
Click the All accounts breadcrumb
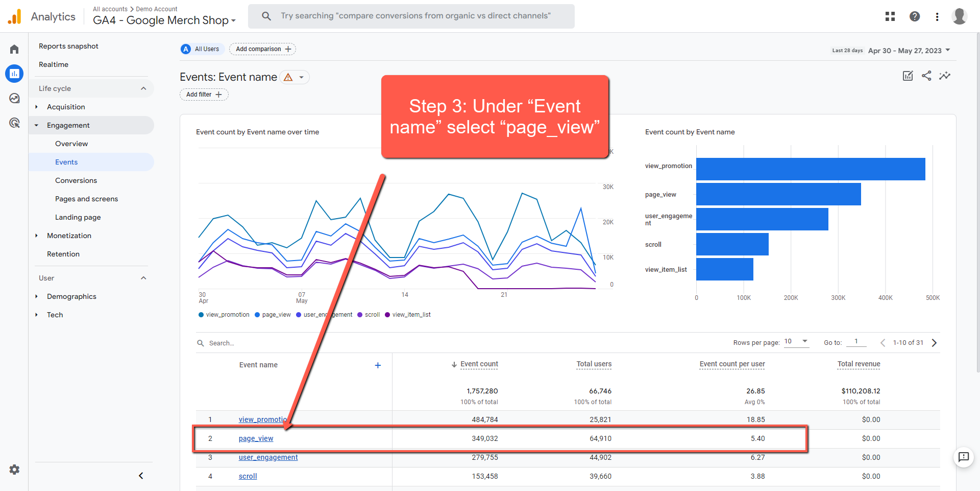(x=110, y=9)
